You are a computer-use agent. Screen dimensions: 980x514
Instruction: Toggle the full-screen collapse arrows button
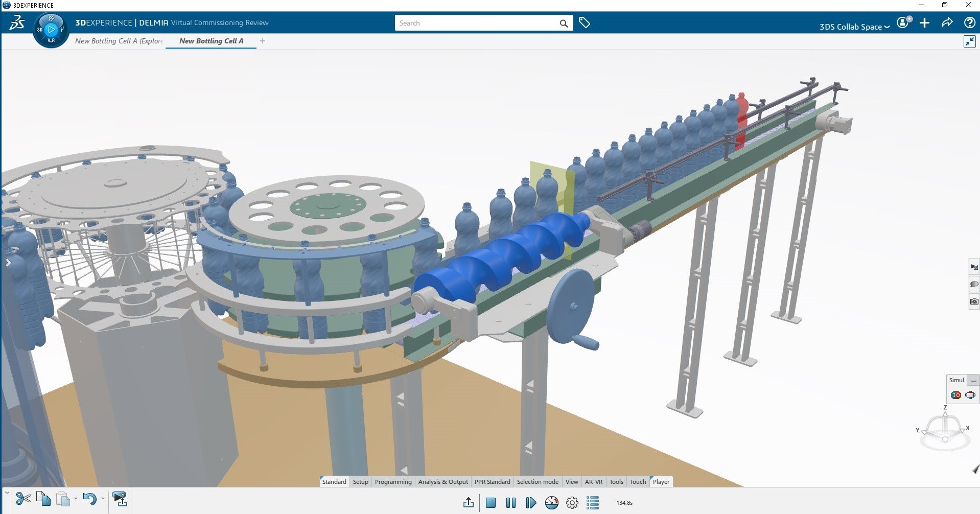click(x=969, y=41)
